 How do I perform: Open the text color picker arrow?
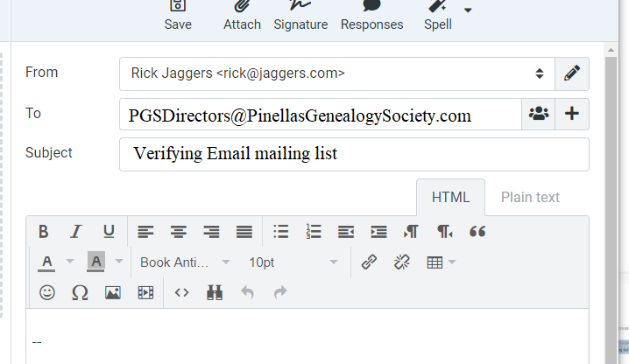[70, 262]
